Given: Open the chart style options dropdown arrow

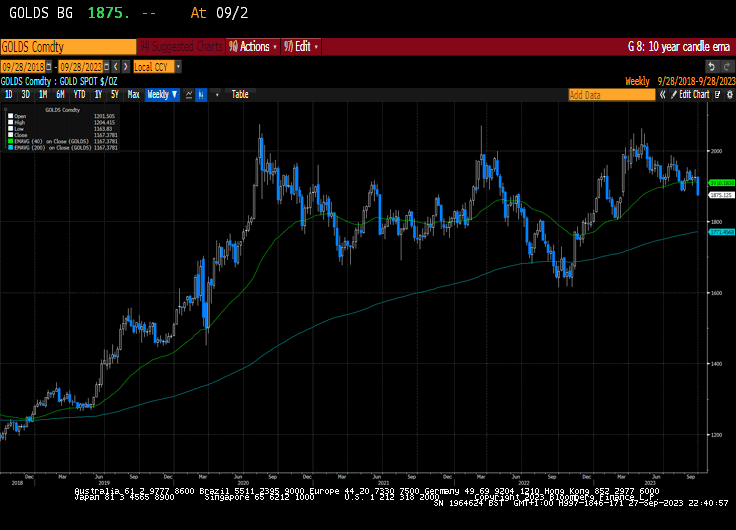Looking at the screenshot, I should tap(217, 95).
